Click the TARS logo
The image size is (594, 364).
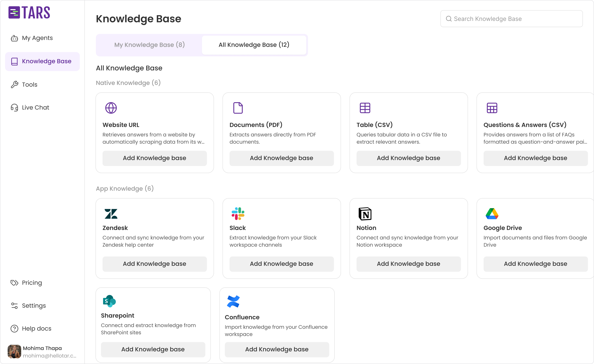point(29,12)
